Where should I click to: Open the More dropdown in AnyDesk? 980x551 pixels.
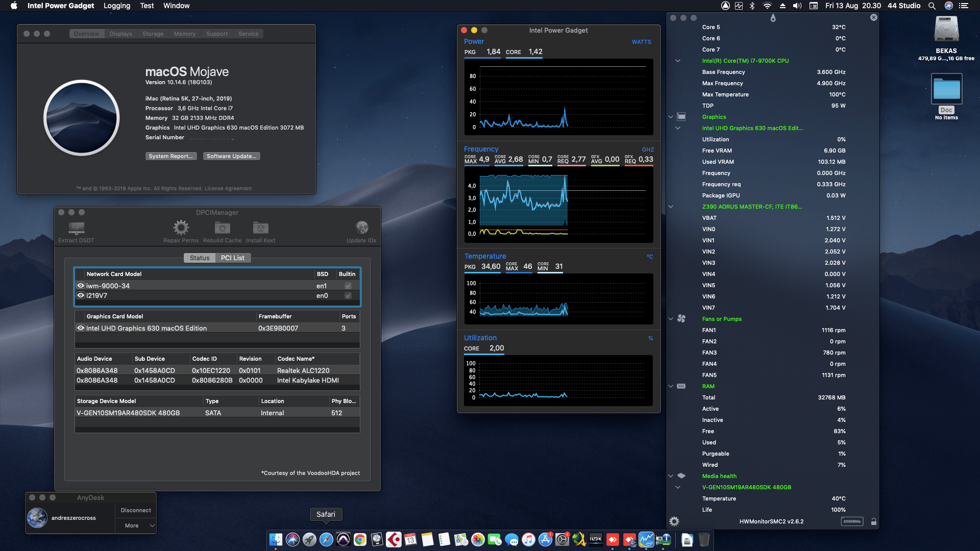135,525
